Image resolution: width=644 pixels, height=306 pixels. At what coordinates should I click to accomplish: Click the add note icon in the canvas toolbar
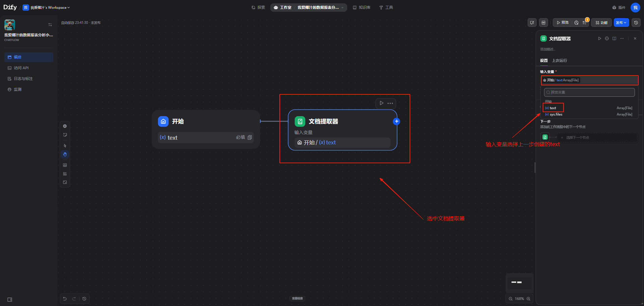tap(65, 135)
